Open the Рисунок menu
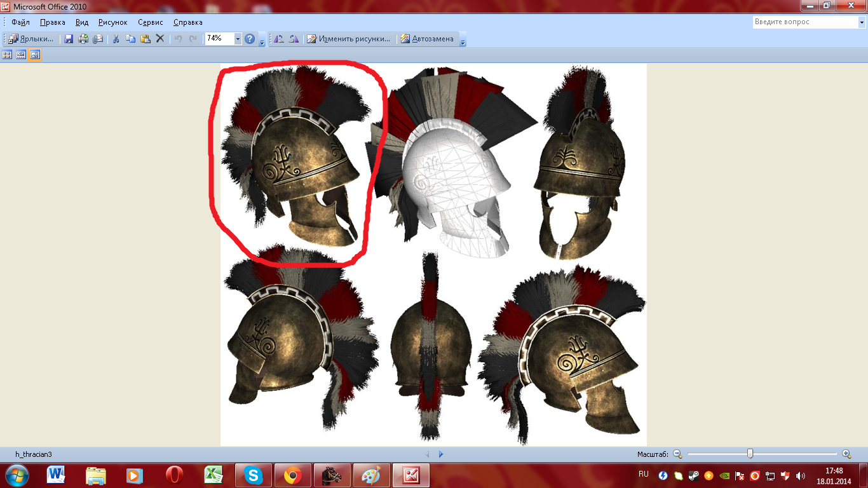 pos(112,22)
